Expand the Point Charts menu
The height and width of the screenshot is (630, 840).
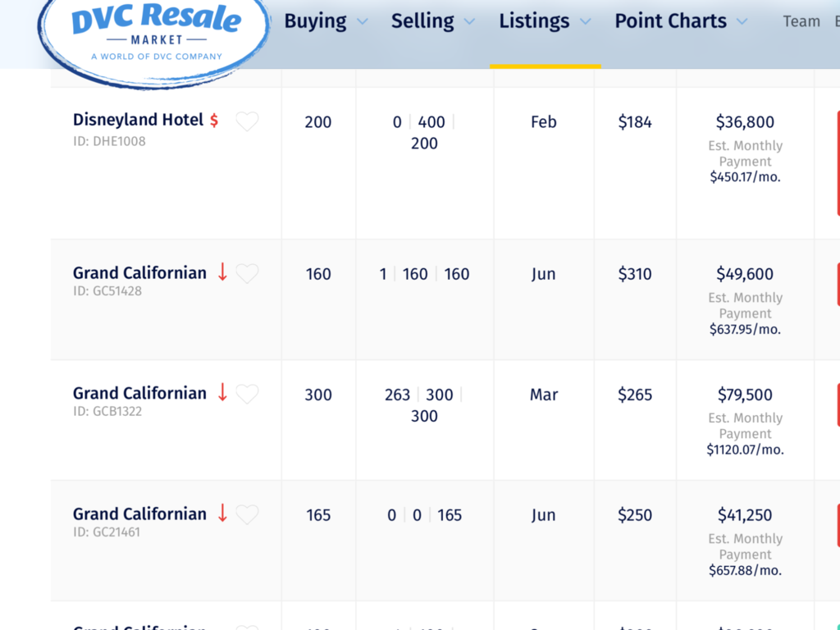[681, 21]
